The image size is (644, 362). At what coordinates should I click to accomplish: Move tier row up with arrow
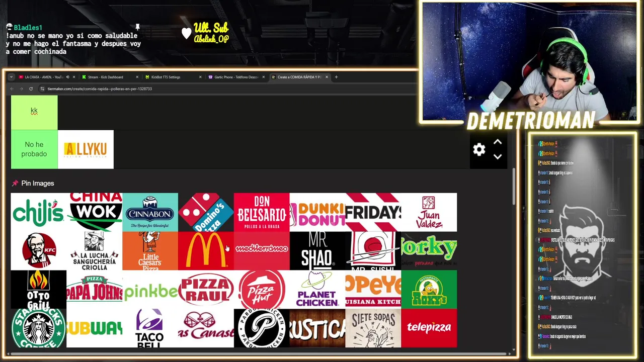tap(498, 142)
